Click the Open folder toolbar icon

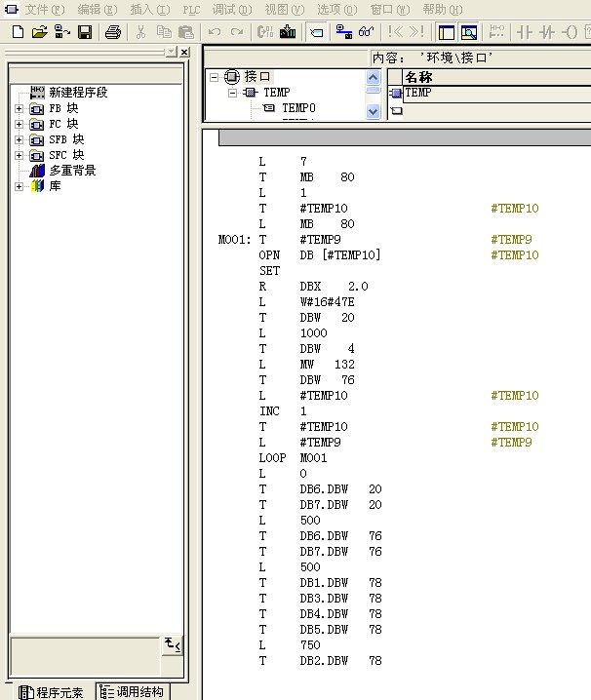(39, 32)
